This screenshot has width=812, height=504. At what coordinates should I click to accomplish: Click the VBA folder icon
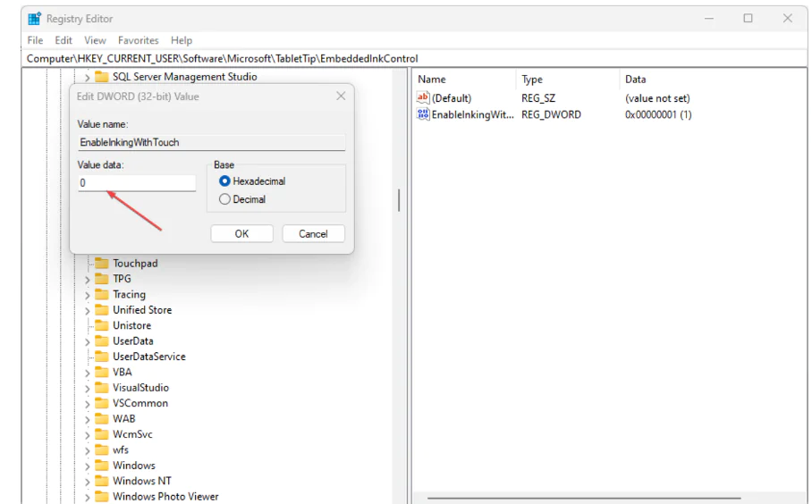(102, 372)
